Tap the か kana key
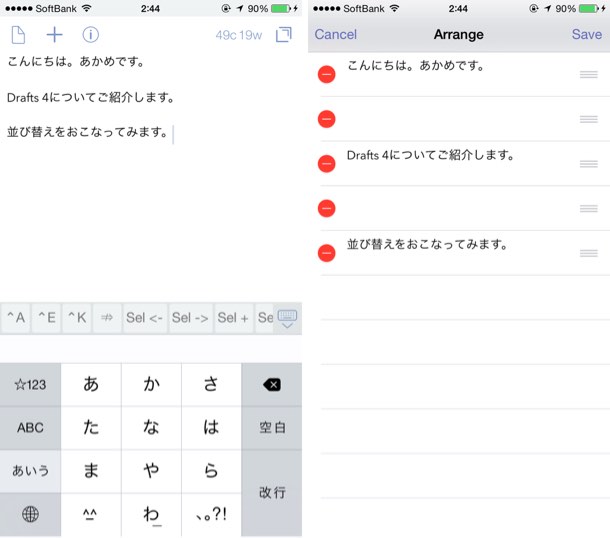610x538 pixels. [x=151, y=385]
